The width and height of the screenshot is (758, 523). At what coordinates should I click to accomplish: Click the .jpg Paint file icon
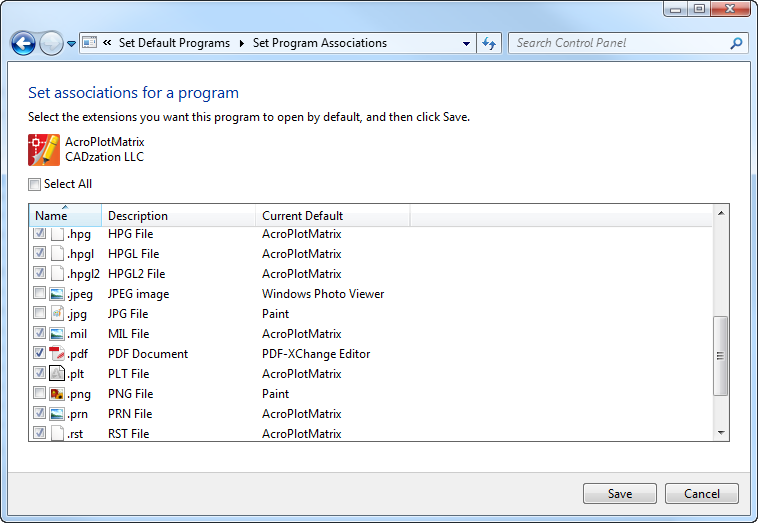[x=57, y=314]
